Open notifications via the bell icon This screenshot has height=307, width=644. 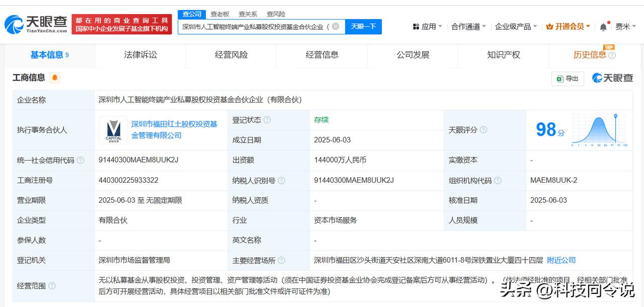point(603,27)
